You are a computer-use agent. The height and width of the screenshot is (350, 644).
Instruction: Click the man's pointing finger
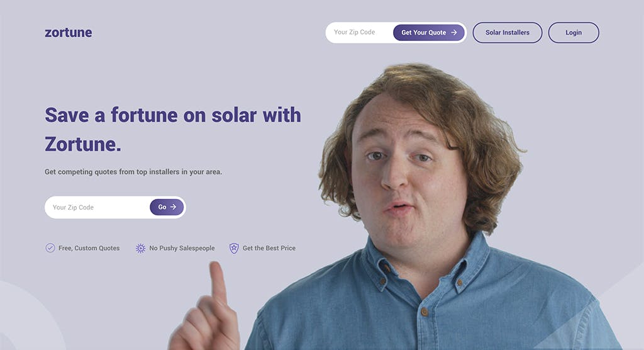[218, 283]
